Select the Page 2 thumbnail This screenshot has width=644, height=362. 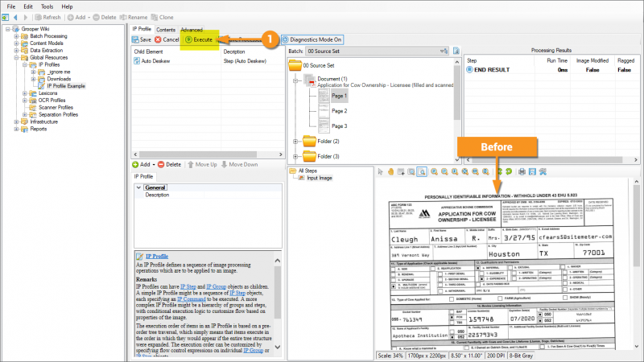click(339, 110)
